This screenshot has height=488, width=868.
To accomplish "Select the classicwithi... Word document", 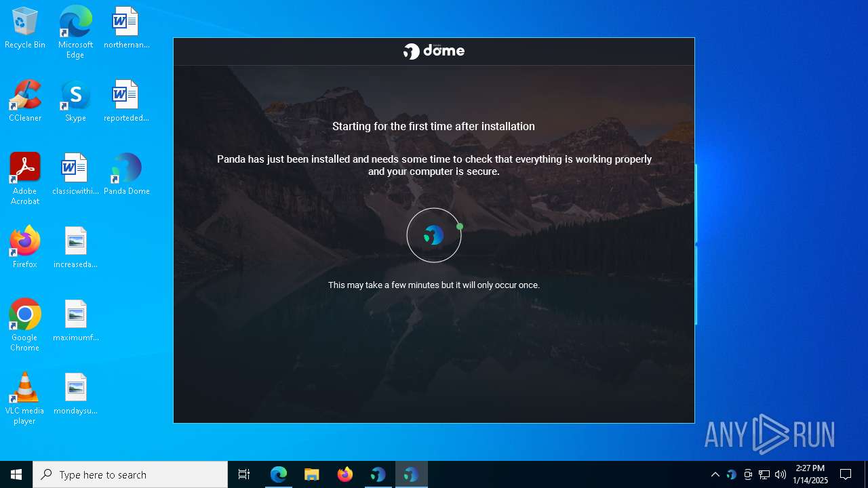I will pos(75,175).
